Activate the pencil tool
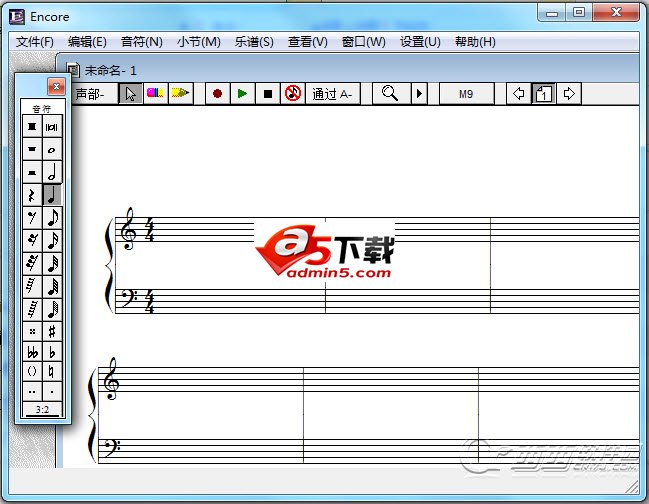The width and height of the screenshot is (649, 504). point(180,94)
